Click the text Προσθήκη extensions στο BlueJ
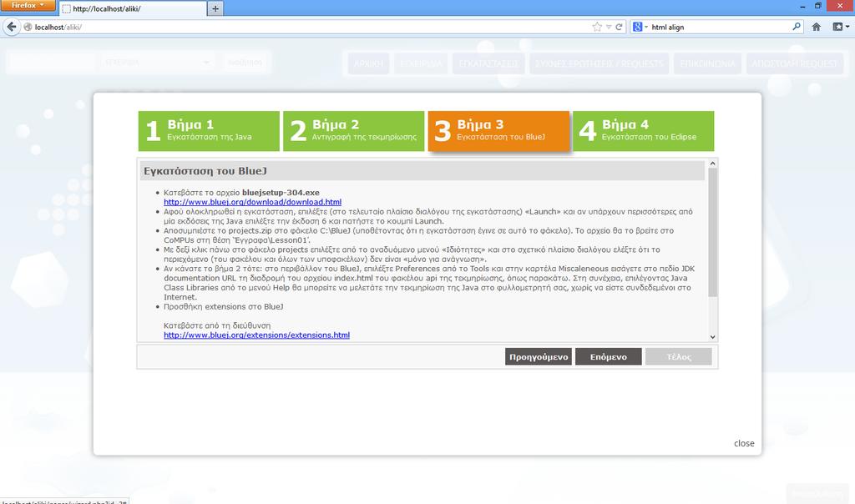Image resolution: width=855 pixels, height=504 pixels. point(224,307)
